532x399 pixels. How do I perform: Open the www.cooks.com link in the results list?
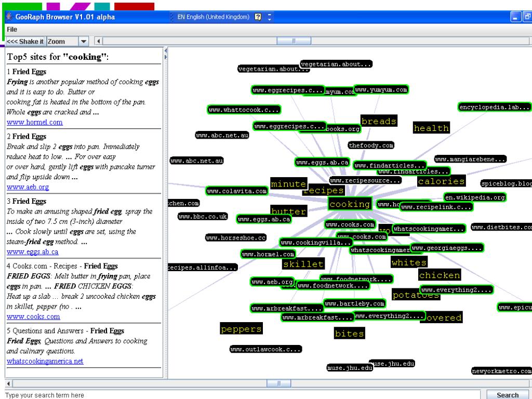[x=33, y=316]
